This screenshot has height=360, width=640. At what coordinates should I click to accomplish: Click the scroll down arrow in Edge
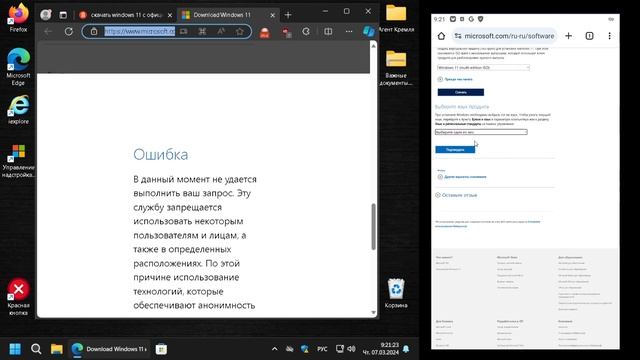point(373,313)
